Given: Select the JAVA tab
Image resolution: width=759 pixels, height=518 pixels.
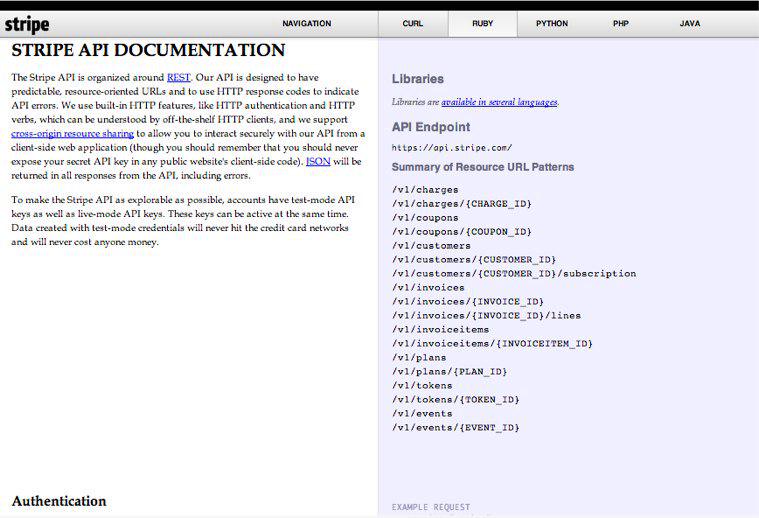Looking at the screenshot, I should click(x=690, y=23).
